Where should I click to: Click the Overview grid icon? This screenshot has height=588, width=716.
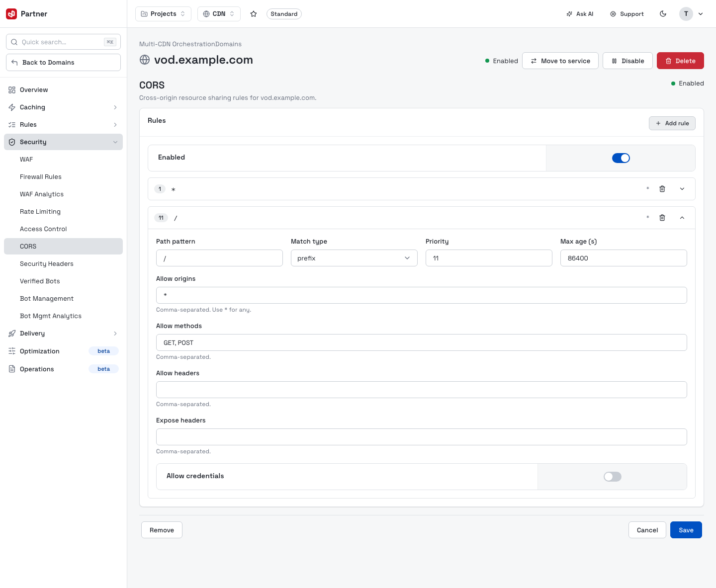(12, 90)
